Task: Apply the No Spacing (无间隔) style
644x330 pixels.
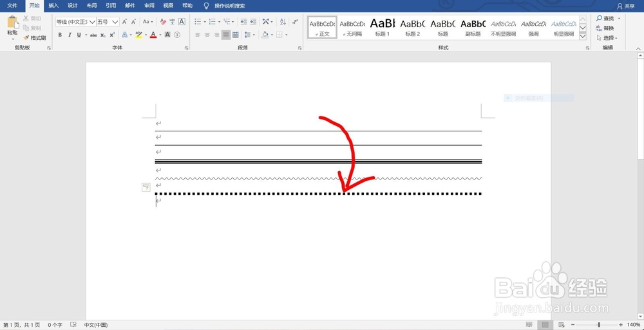Action: 352,28
